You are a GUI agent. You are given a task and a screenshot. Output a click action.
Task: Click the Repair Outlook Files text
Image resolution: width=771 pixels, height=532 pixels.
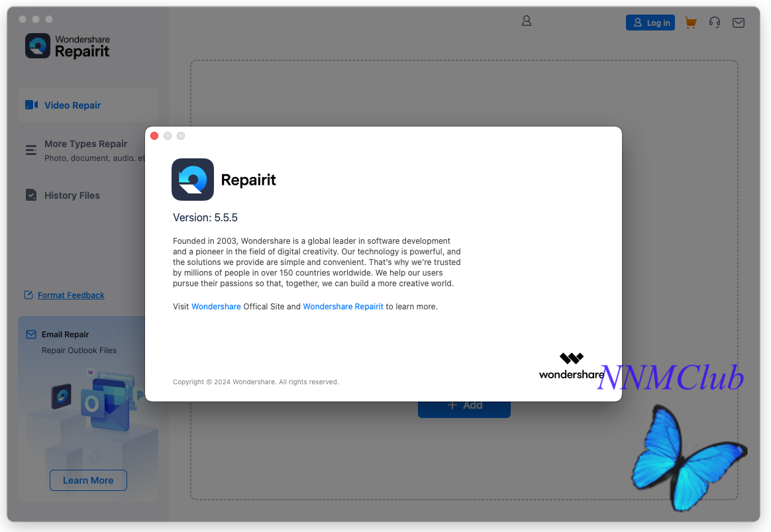click(79, 350)
